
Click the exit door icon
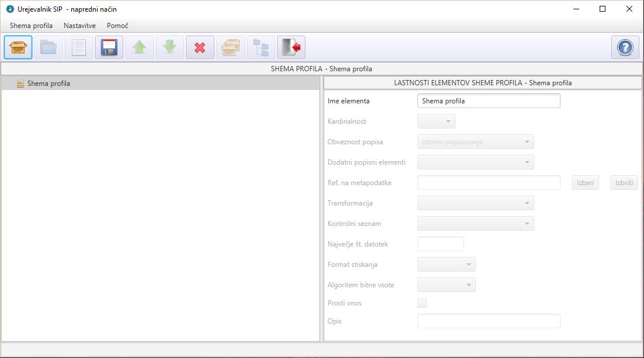[291, 47]
